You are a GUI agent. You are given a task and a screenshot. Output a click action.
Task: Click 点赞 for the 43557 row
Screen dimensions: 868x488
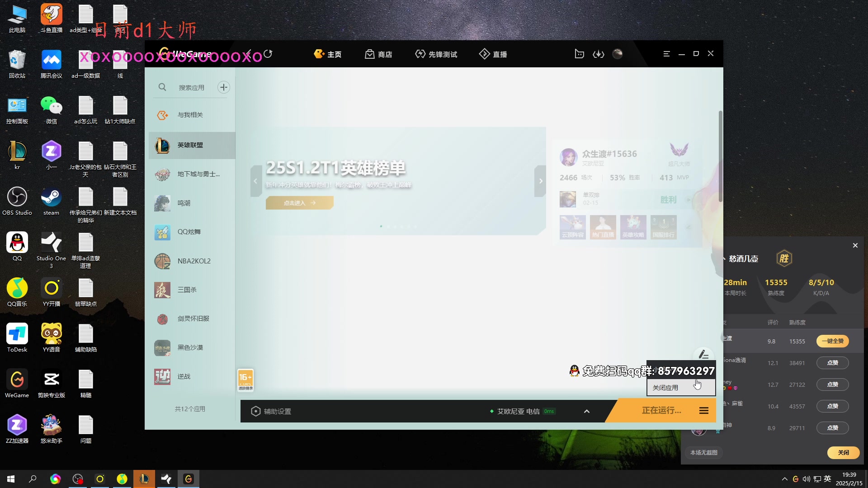(833, 406)
